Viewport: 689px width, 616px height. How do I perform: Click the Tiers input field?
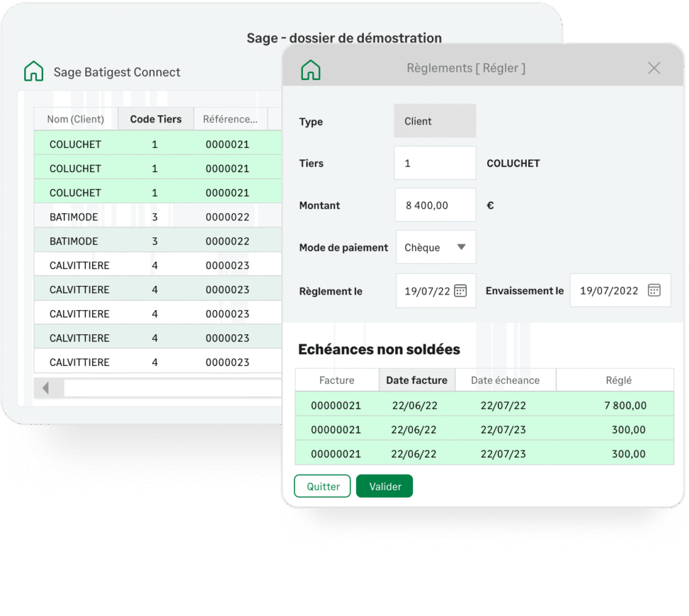435,163
